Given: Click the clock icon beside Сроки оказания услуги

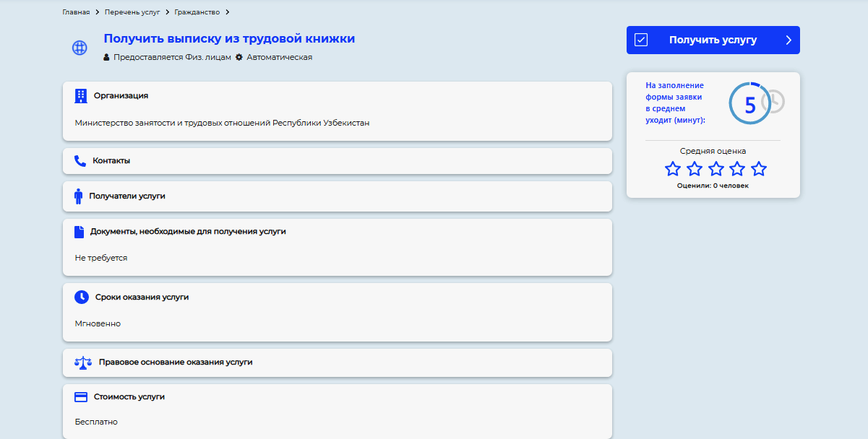Looking at the screenshot, I should click(x=82, y=297).
